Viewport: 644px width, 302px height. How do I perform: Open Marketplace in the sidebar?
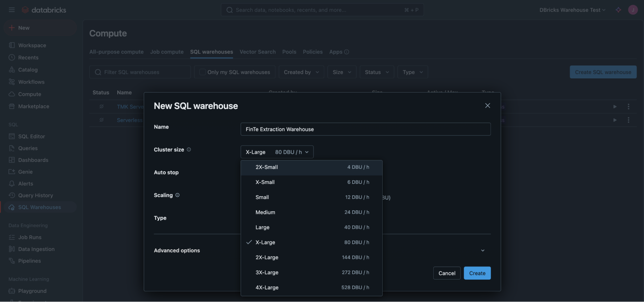[40, 106]
